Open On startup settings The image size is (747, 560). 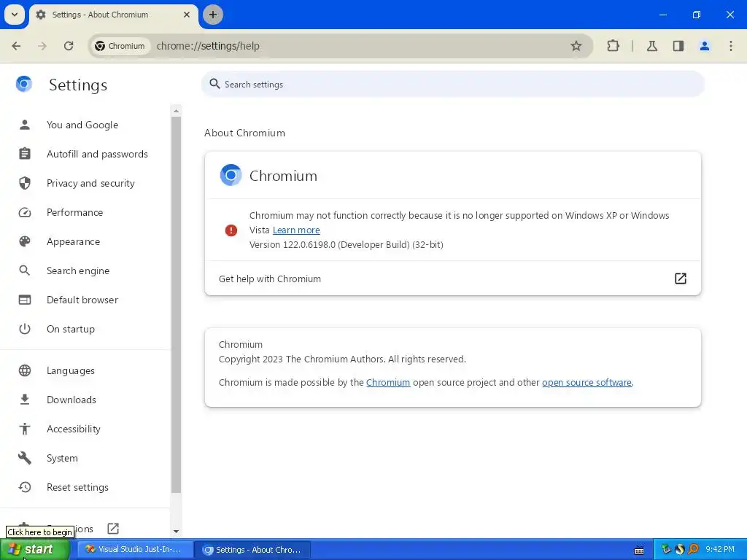(x=71, y=329)
